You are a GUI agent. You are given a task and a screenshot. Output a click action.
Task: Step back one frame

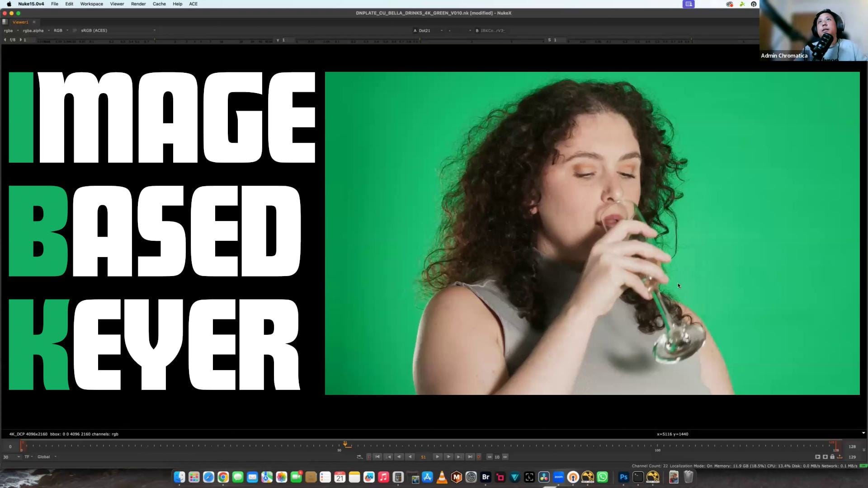coord(399,457)
